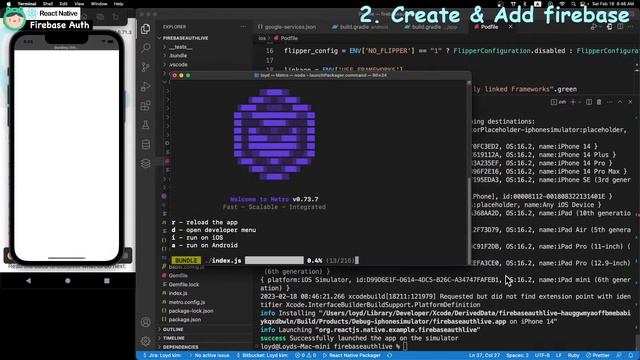Open the Testing flask view

[145, 125]
